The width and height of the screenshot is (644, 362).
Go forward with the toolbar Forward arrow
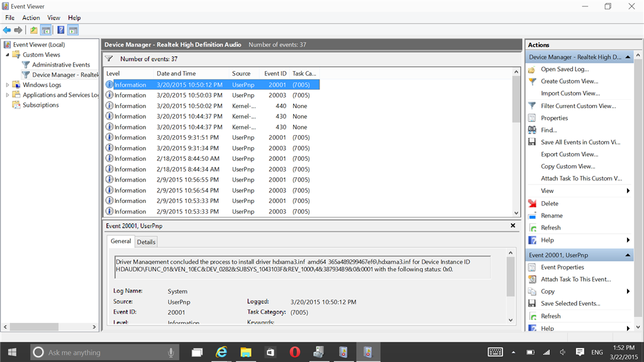(x=18, y=30)
